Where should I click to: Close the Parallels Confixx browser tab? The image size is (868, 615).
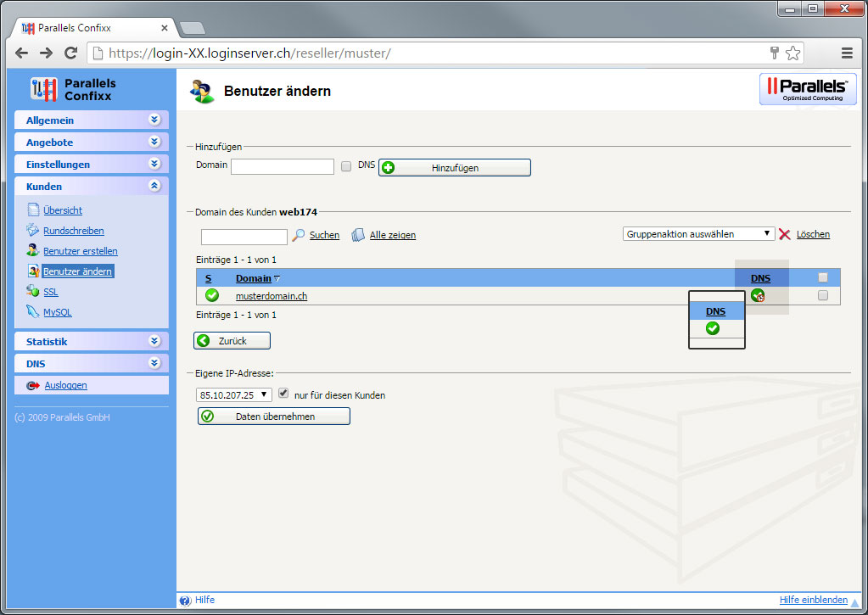click(x=165, y=28)
